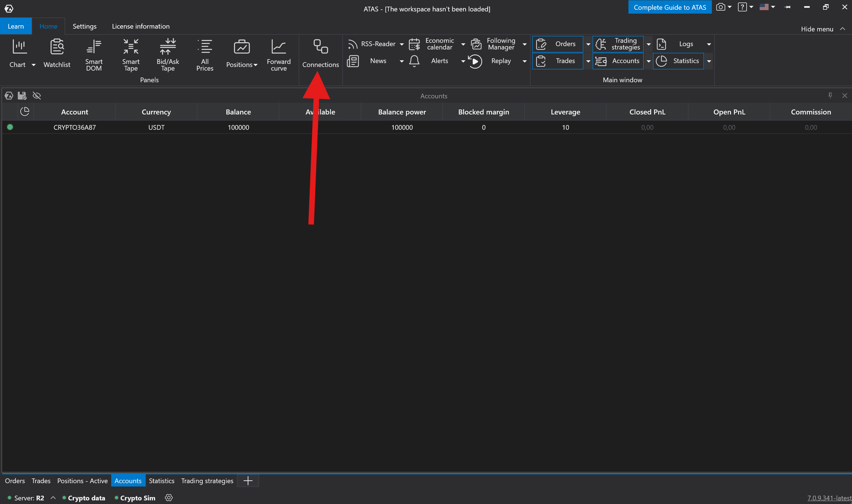Click the Complete Guide to ATAS button
The width and height of the screenshot is (852, 504).
670,7
